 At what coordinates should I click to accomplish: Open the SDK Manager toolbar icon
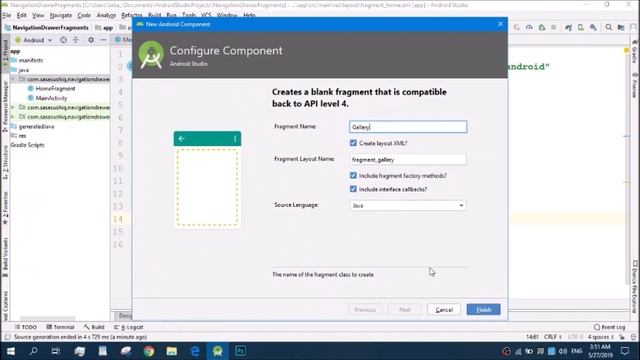click(x=593, y=27)
